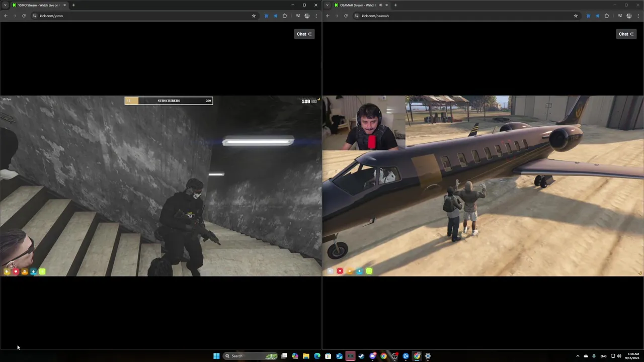Open Chat panel in OSAMAH stream window
The width and height of the screenshot is (644, 362).
(626, 34)
